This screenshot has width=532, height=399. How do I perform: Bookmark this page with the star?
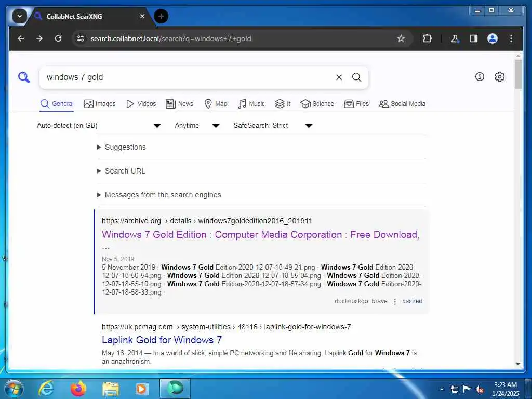click(401, 38)
